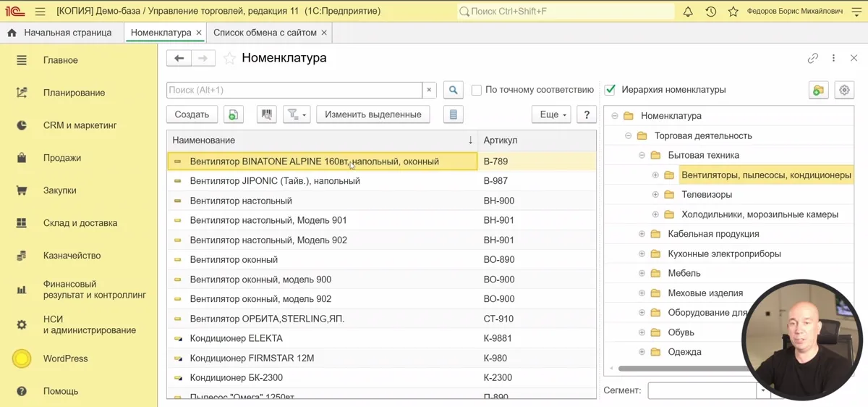Open the Склад и доставка section
The image size is (868, 407).
point(79,223)
